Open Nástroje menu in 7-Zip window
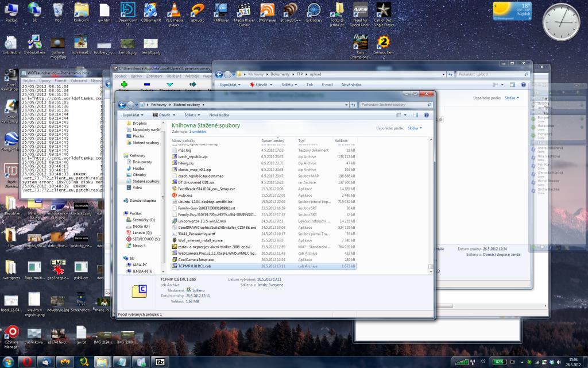The height and width of the screenshot is (368, 588). point(192,76)
